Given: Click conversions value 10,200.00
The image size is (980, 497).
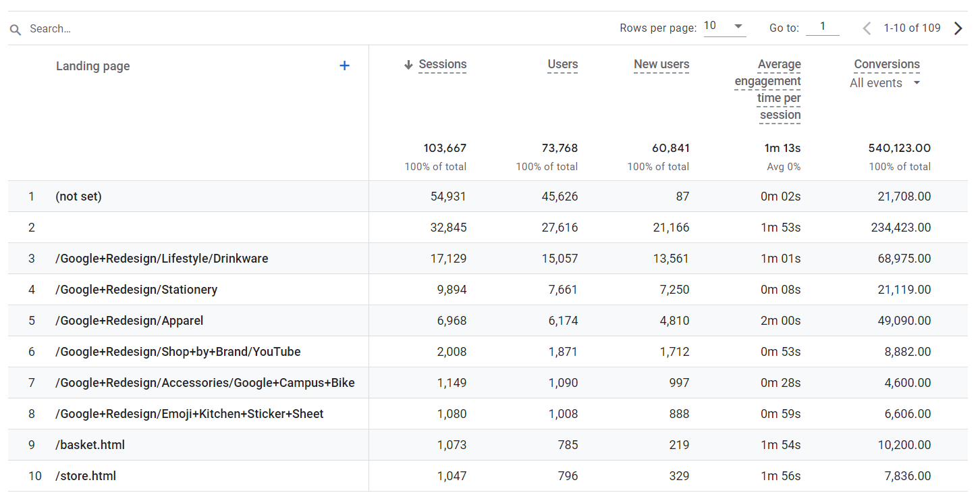Looking at the screenshot, I should (x=904, y=445).
